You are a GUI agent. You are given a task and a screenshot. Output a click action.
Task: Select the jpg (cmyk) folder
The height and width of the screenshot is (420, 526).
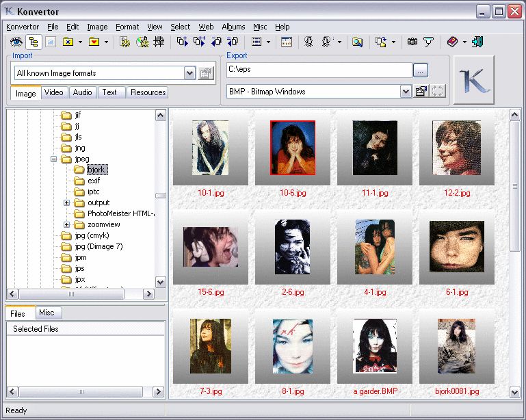click(92, 236)
